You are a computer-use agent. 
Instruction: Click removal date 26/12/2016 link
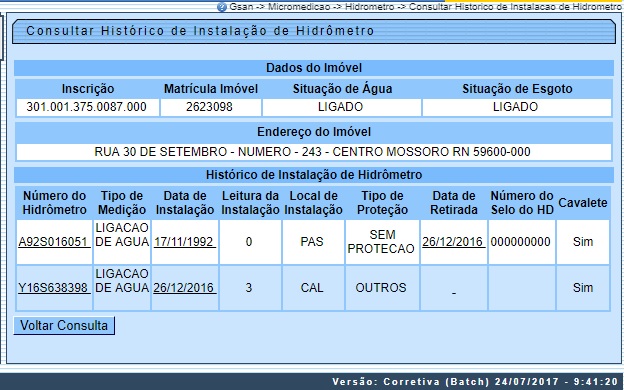coord(454,242)
